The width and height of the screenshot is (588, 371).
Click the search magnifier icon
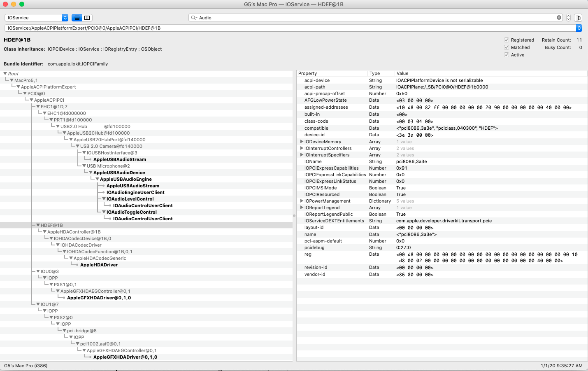tap(194, 18)
